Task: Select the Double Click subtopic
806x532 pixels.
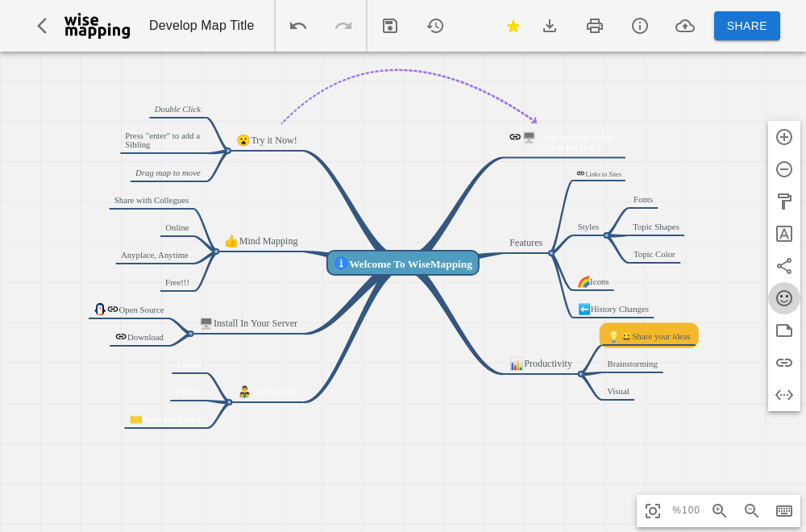Action: coord(177,109)
